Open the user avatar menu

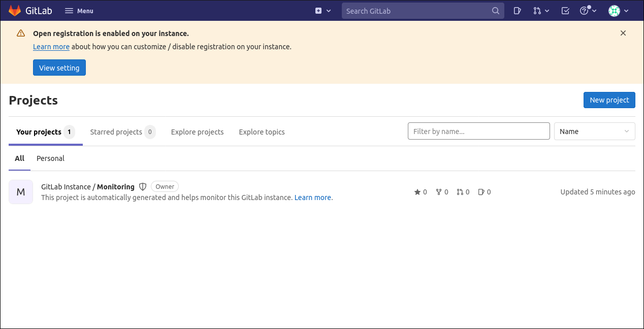618,10
